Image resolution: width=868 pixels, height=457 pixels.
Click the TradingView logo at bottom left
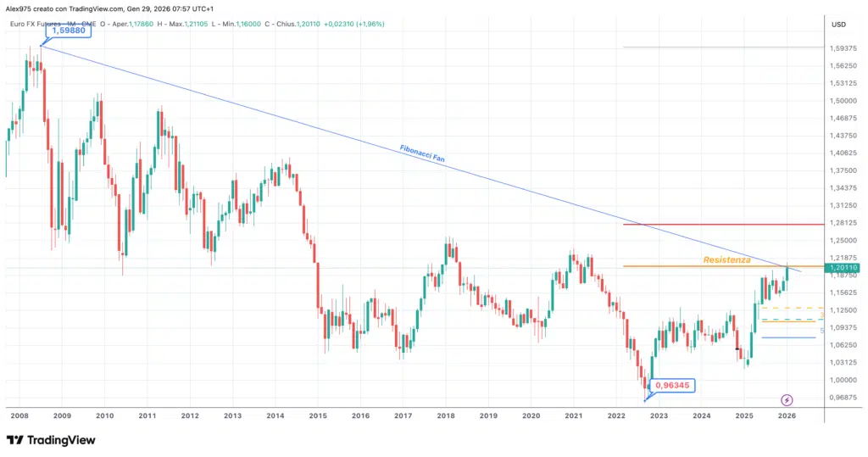click(x=51, y=440)
